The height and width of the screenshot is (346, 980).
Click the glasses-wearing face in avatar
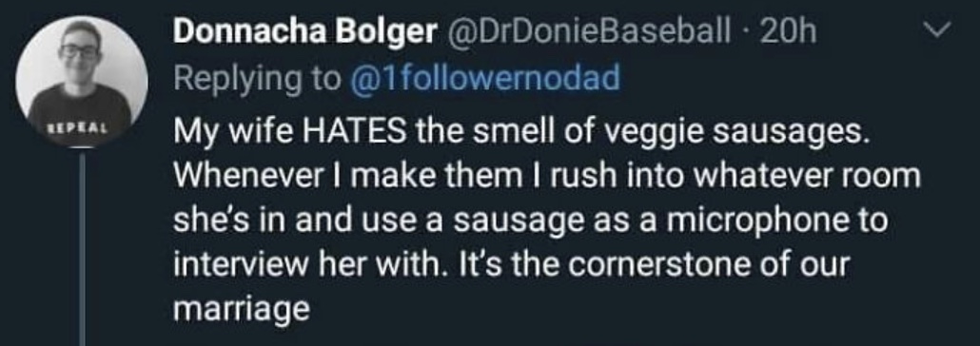click(79, 50)
